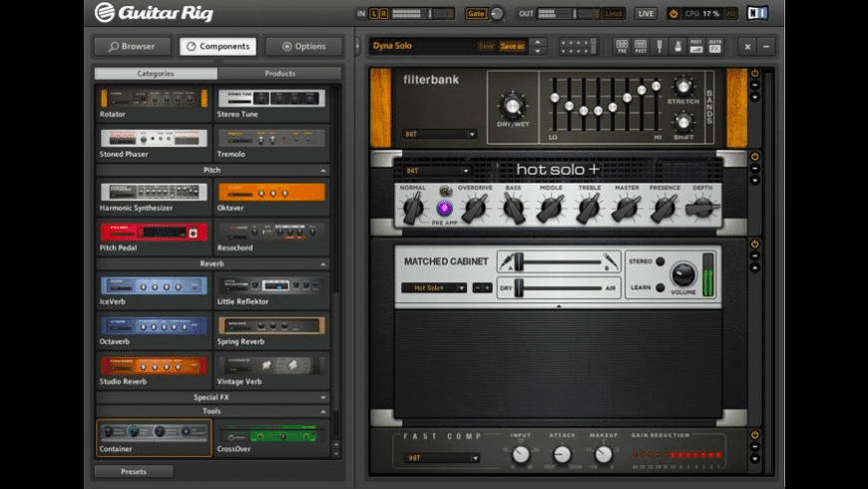Turn on LIVE view mode

pyautogui.click(x=646, y=14)
